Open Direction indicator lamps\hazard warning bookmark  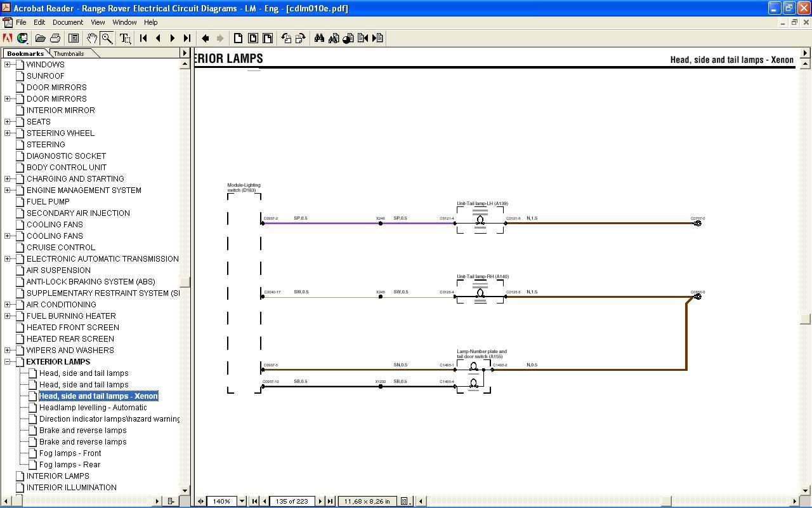[109, 418]
